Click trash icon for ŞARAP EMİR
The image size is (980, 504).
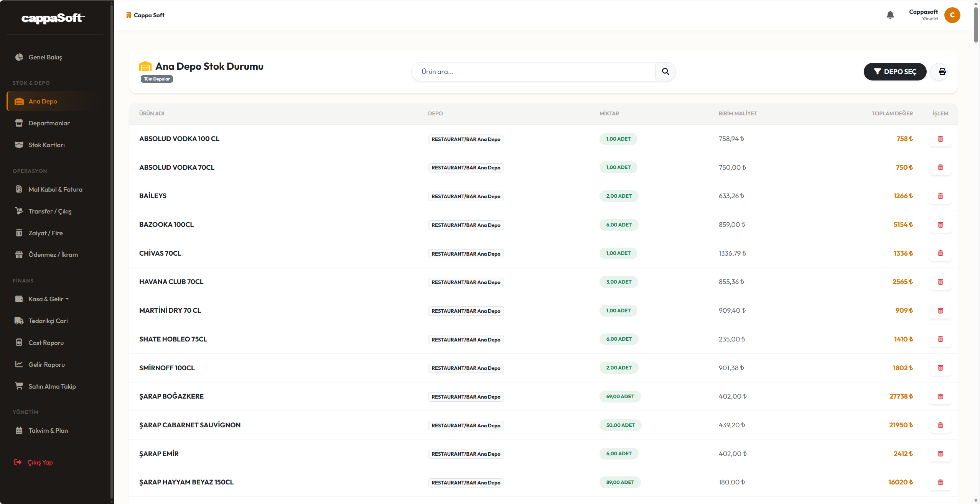[x=940, y=454]
